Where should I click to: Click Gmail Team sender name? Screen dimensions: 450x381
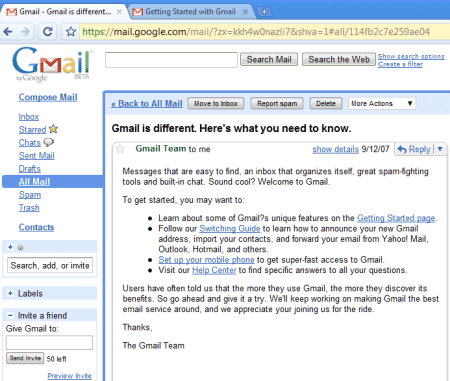coord(161,148)
